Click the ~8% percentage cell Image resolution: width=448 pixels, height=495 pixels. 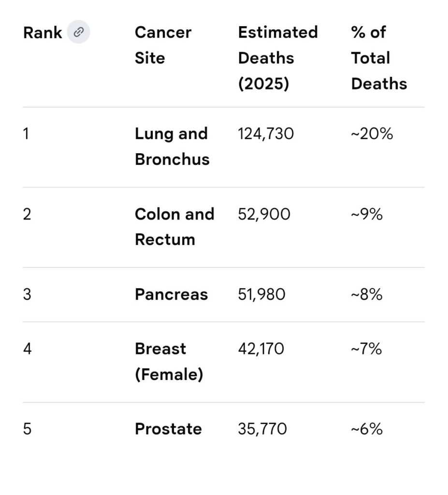coord(366,294)
